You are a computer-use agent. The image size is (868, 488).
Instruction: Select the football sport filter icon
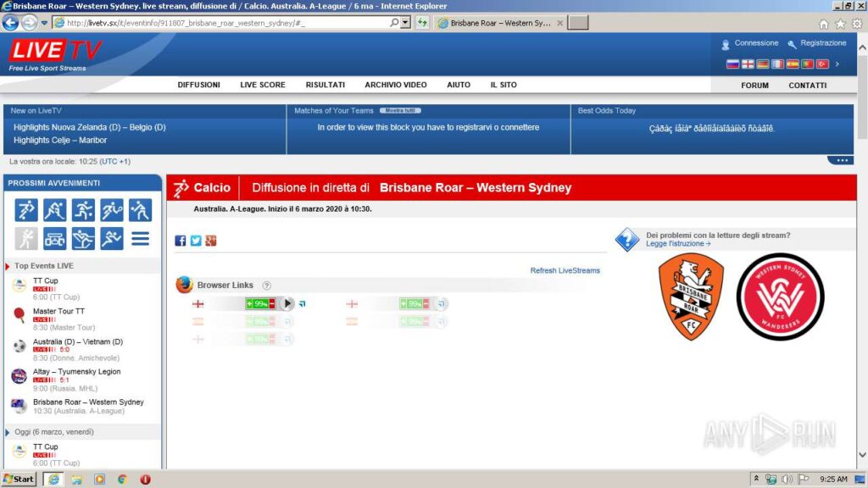pos(26,210)
